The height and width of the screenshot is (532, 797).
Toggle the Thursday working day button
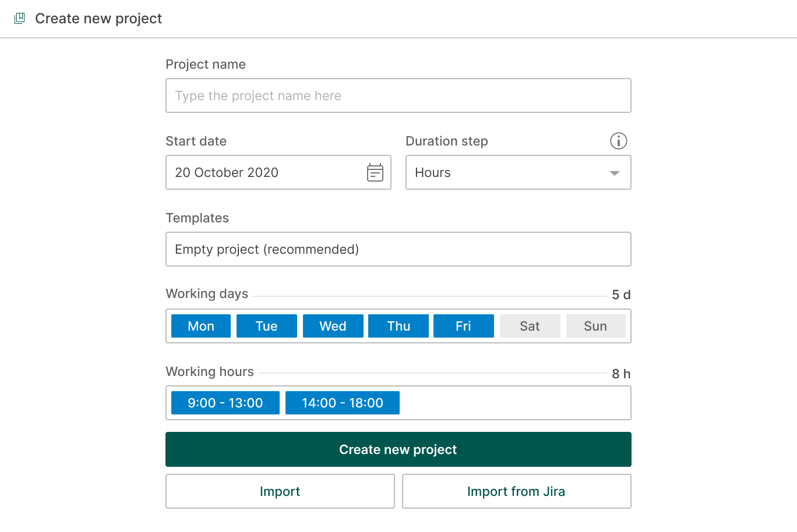tap(398, 326)
